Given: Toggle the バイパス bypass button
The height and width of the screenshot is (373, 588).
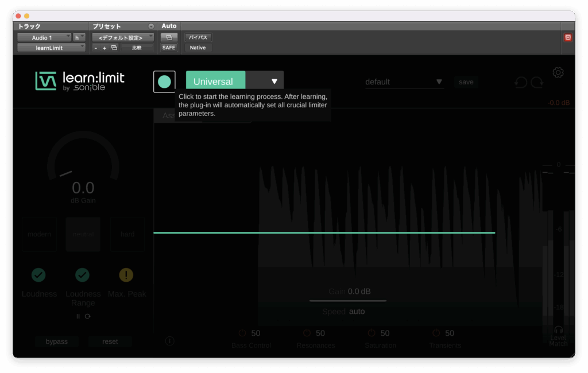Looking at the screenshot, I should (x=198, y=37).
